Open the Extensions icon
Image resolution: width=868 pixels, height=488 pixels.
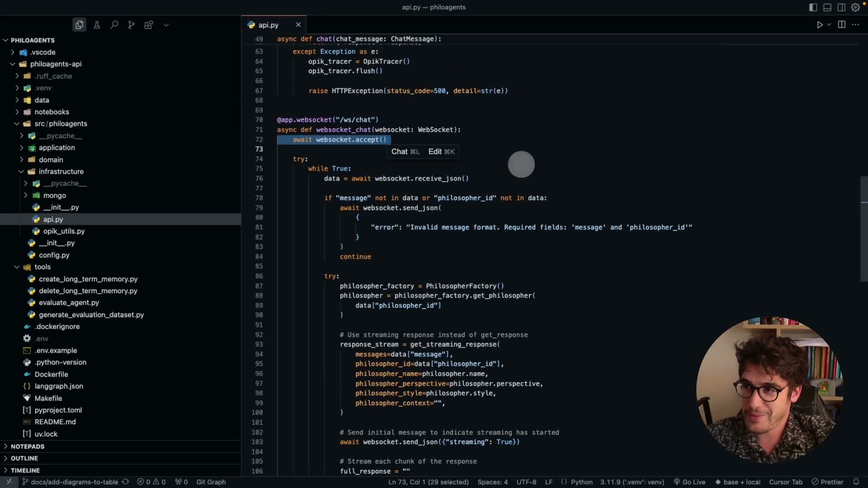tap(148, 25)
